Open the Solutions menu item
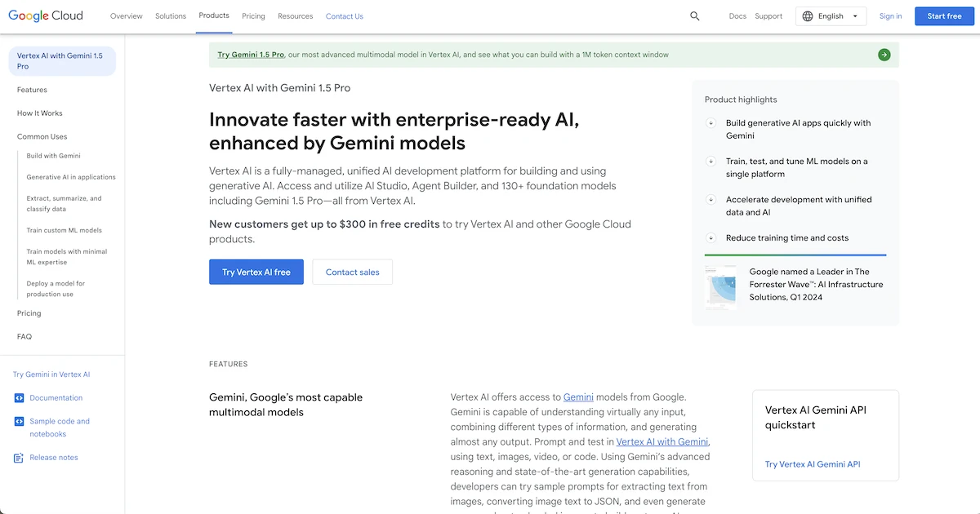Viewport: 980px width, 514px height. (x=171, y=16)
